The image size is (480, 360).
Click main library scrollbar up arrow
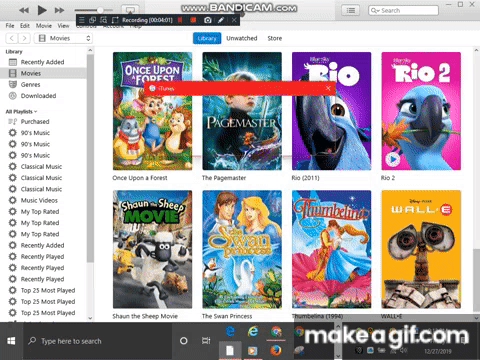(476, 50)
